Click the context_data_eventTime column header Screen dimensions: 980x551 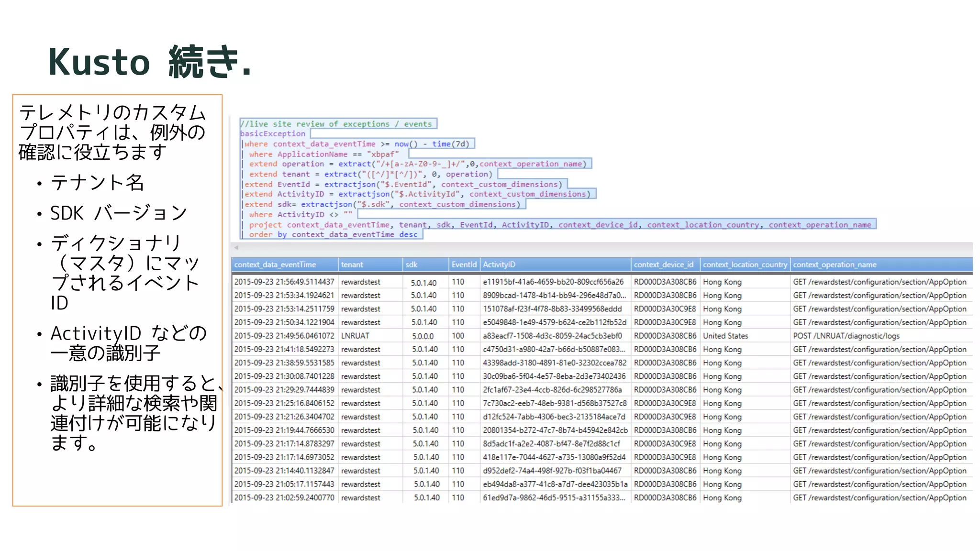[275, 264]
